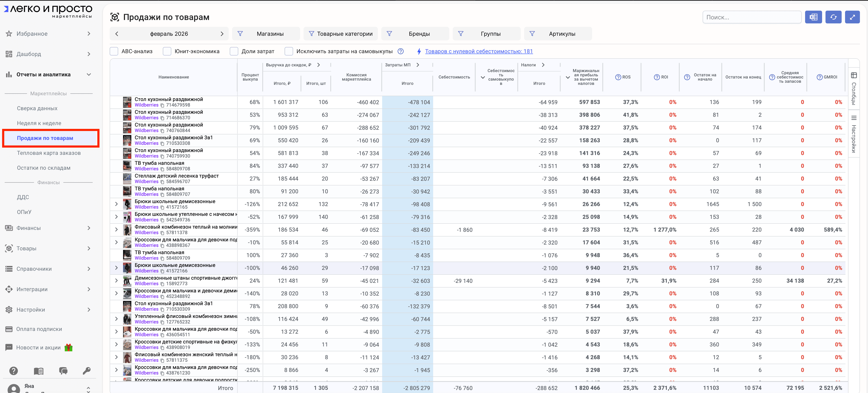Expand row Брюки школьные демисезонные 41572165

point(116,204)
